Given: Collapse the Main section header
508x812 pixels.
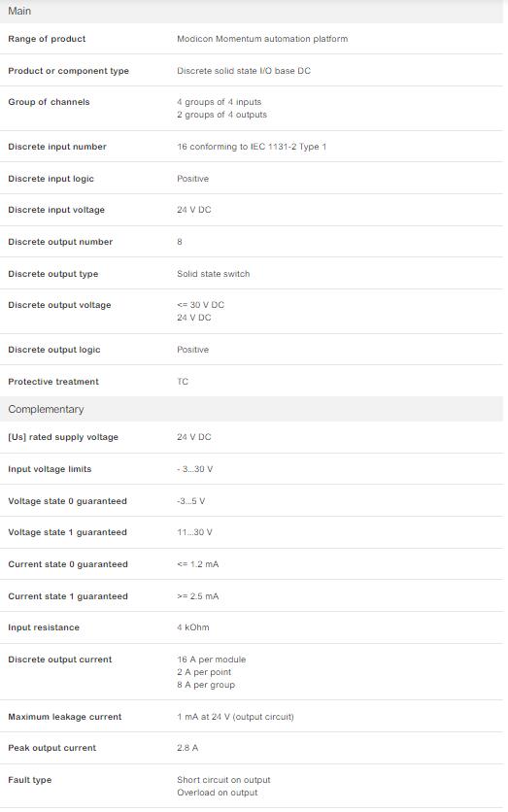Looking at the screenshot, I should tap(252, 11).
